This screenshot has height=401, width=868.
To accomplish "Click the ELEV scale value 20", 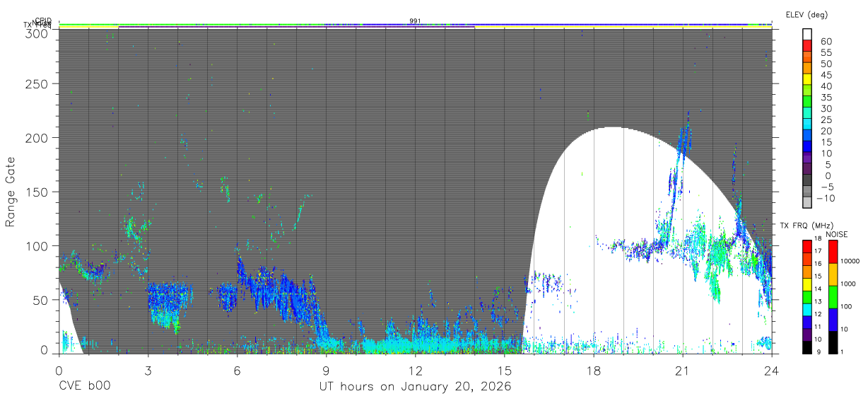I will tap(826, 132).
